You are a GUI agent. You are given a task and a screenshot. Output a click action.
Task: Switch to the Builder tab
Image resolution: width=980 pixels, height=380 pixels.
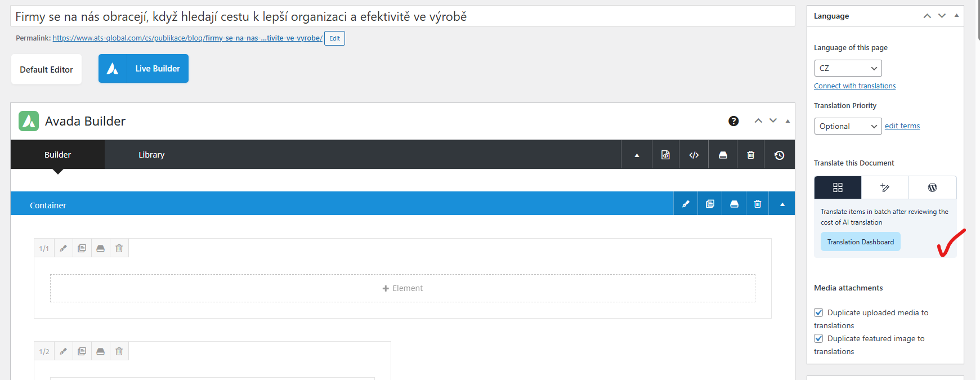pos(57,155)
